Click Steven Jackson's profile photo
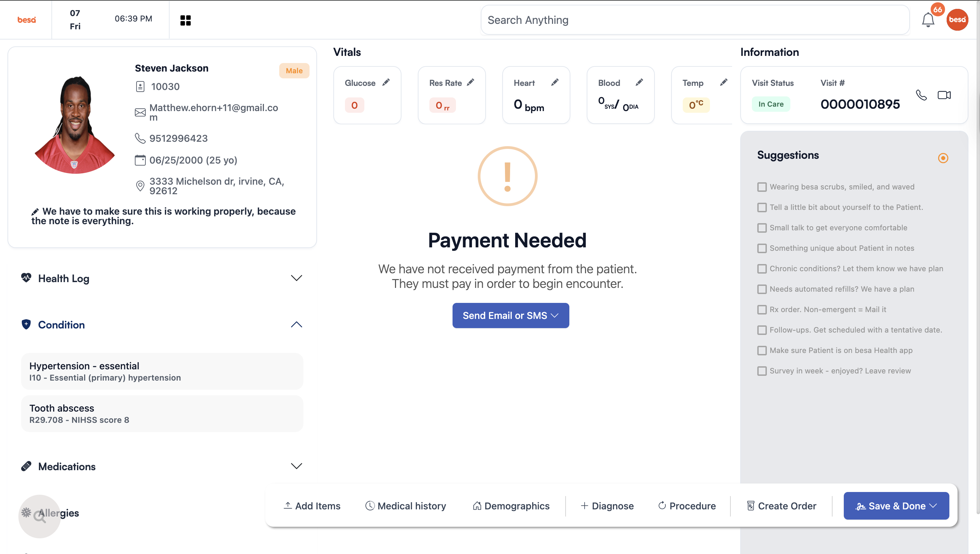This screenshot has height=554, width=980. [75, 124]
